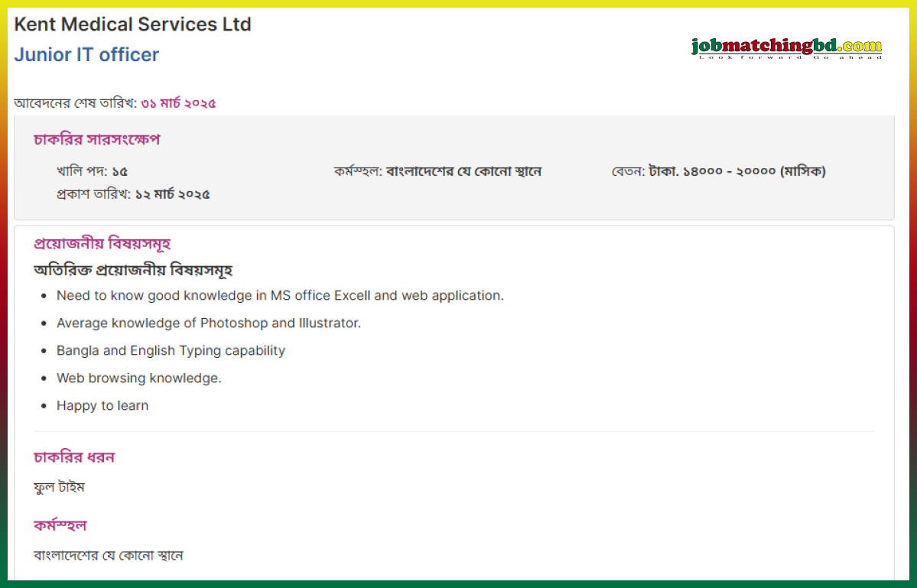The width and height of the screenshot is (917, 588).
Task: Click the application deadline date ৩১ মার্চ ২০২৫
Action: [x=177, y=102]
